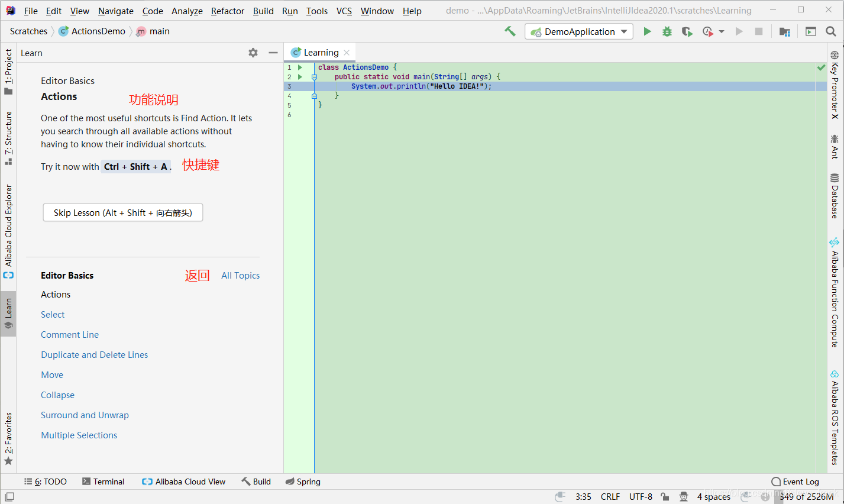
Task: Change file encoding UTF-8
Action: [x=641, y=497]
